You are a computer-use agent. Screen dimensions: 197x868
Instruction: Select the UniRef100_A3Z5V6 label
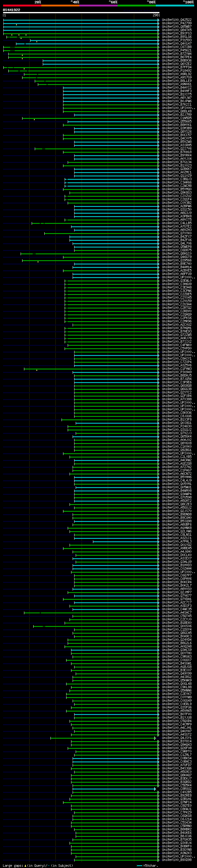pyautogui.click(x=176, y=365)
